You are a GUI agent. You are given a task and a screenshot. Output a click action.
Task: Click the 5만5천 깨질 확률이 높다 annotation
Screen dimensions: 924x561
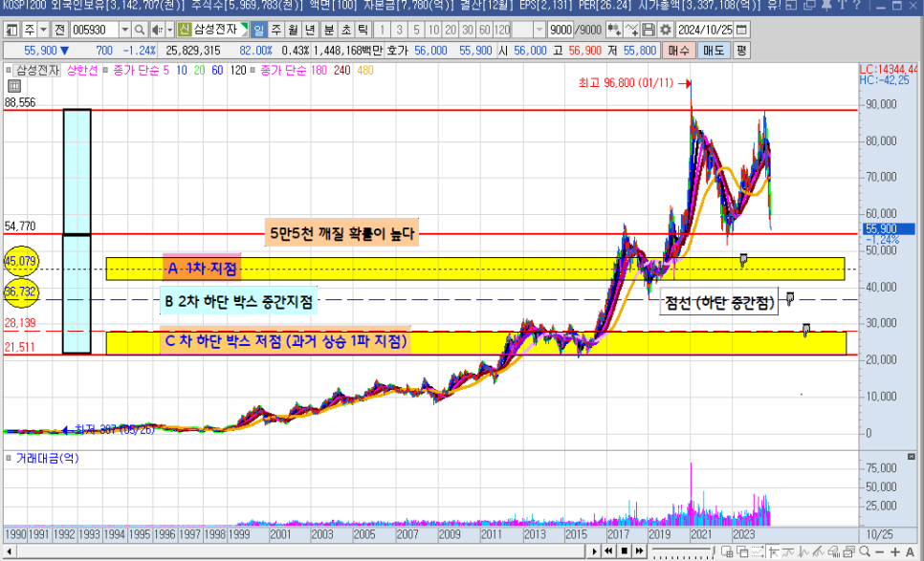(x=341, y=233)
